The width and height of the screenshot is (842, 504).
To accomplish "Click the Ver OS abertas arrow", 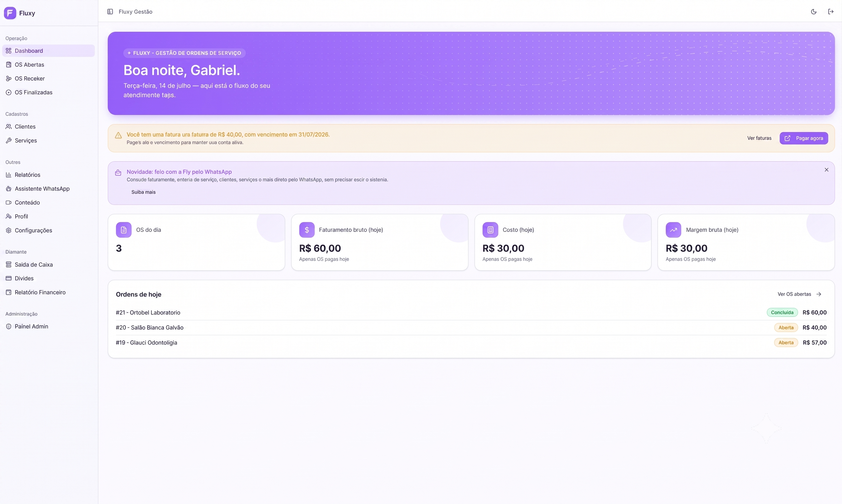I will tap(819, 294).
